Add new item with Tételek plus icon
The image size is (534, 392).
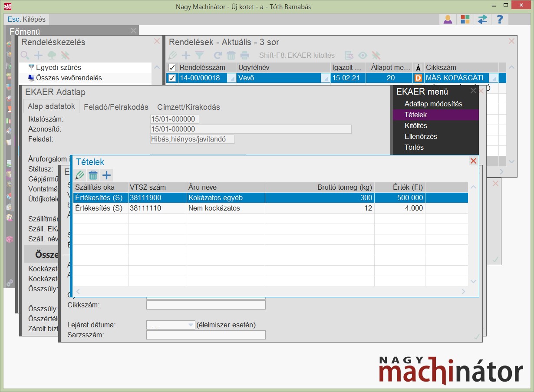[106, 175]
